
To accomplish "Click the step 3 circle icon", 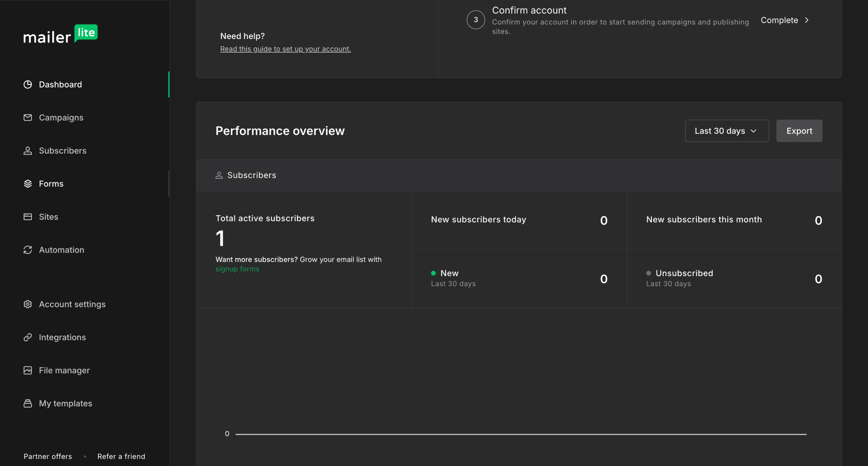I will coord(476,20).
